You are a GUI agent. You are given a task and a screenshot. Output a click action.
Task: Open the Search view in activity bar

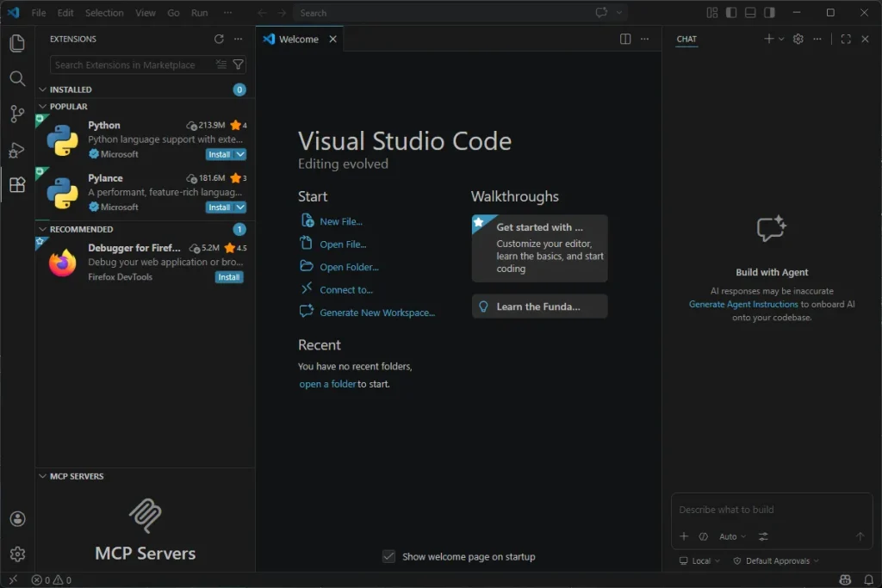(17, 78)
